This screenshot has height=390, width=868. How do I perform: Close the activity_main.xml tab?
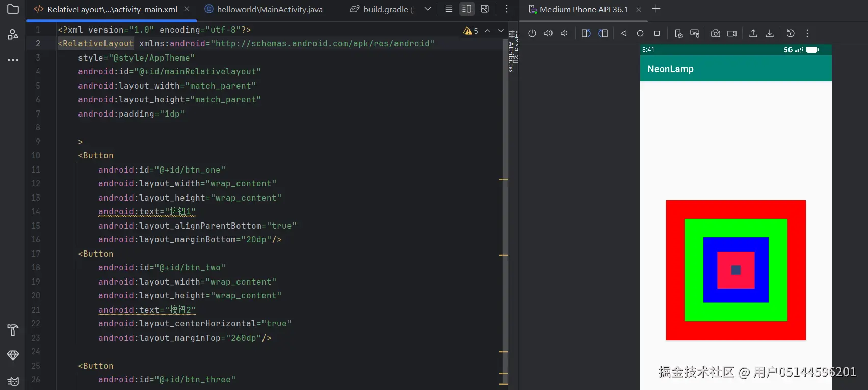[x=187, y=9]
